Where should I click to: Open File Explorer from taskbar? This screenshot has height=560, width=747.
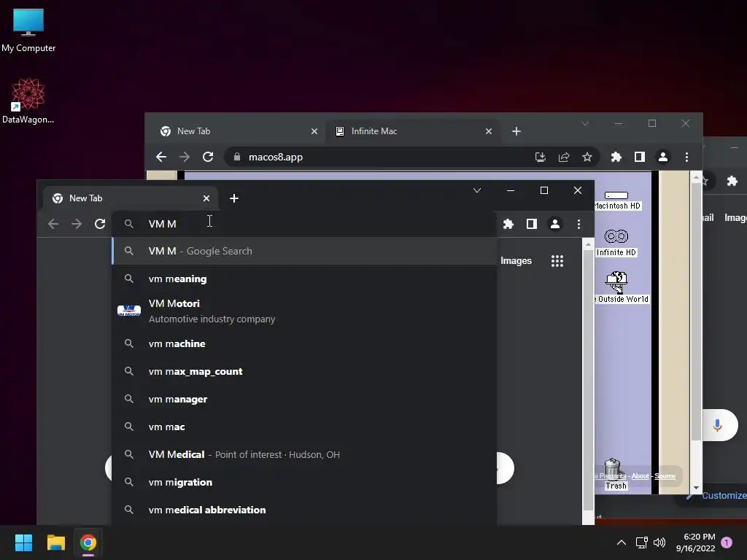tap(55, 542)
